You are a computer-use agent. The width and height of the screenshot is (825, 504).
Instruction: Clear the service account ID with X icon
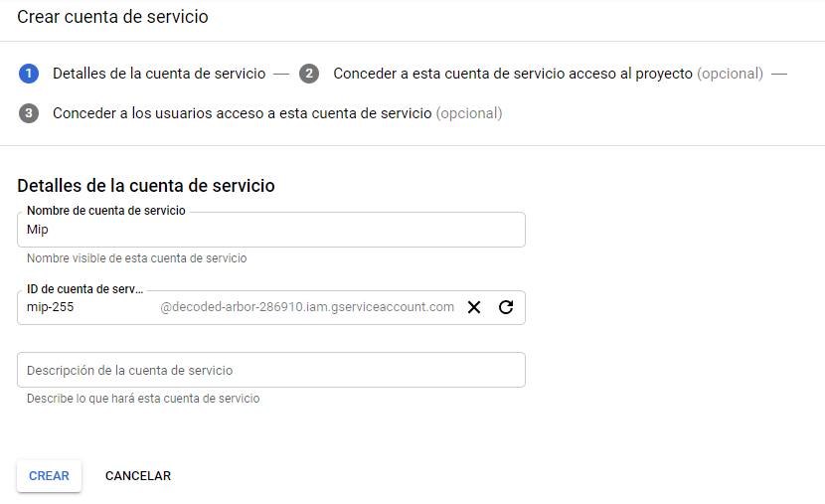[474, 307]
